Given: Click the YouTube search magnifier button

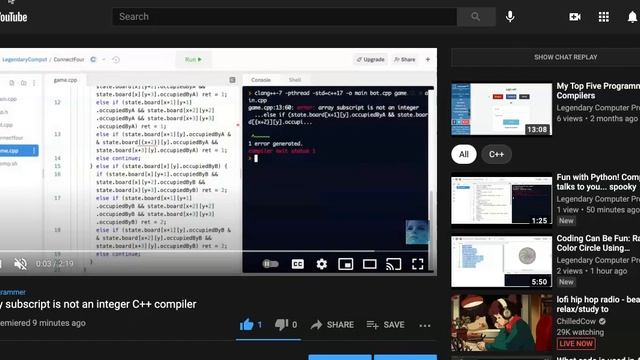Looking at the screenshot, I should (x=476, y=17).
